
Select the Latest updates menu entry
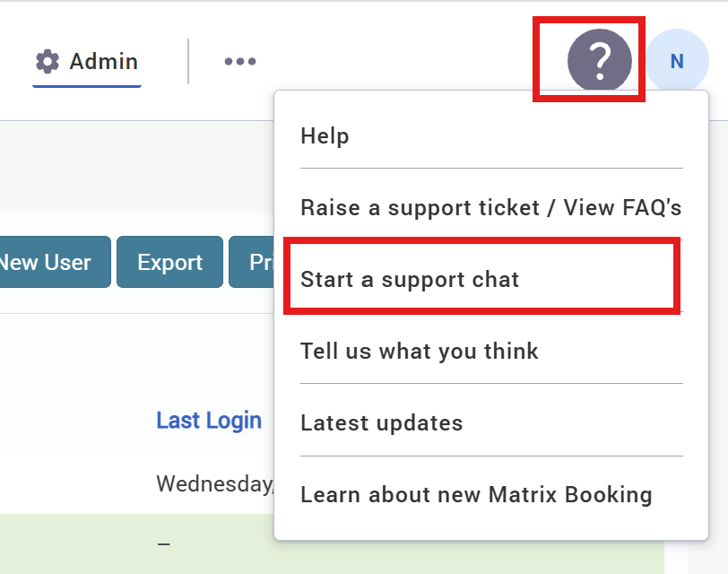click(381, 422)
